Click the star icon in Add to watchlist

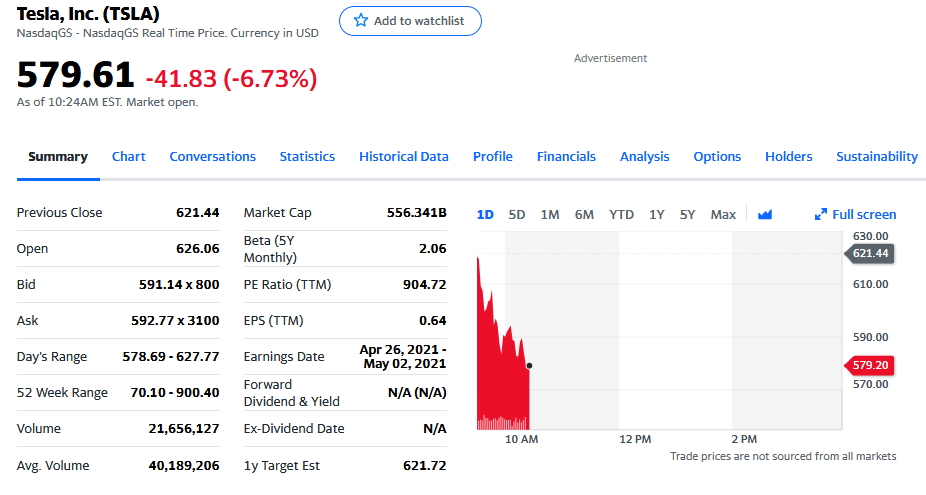pyautogui.click(x=361, y=21)
